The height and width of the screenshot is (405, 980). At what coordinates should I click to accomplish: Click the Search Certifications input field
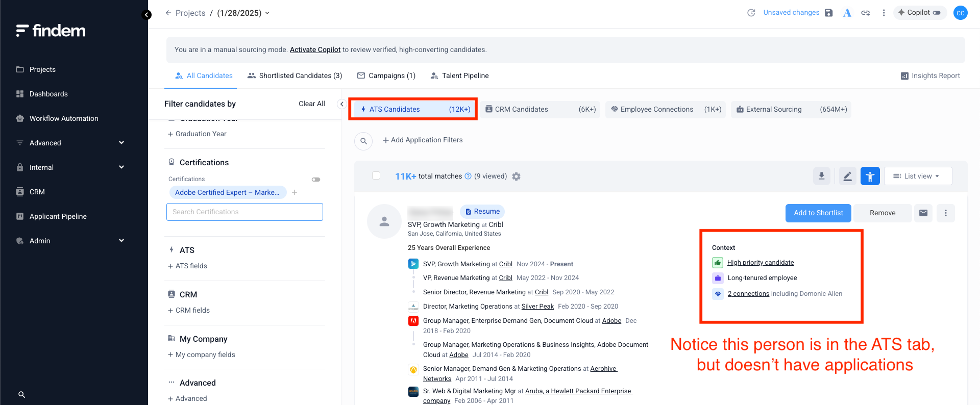pyautogui.click(x=244, y=212)
